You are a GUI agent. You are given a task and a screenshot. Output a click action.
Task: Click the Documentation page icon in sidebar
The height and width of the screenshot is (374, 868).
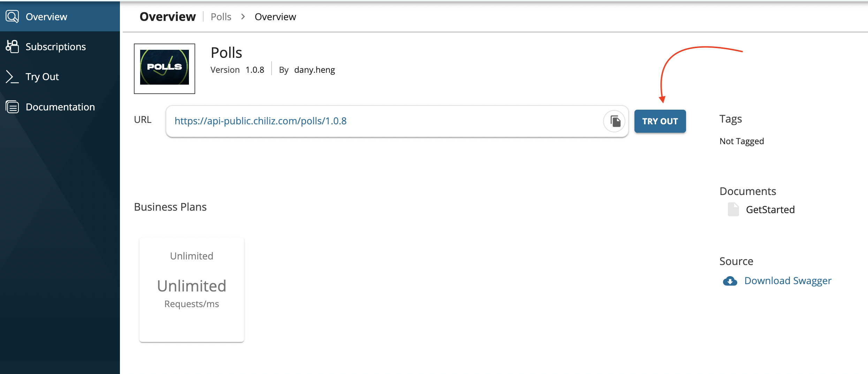tap(12, 107)
